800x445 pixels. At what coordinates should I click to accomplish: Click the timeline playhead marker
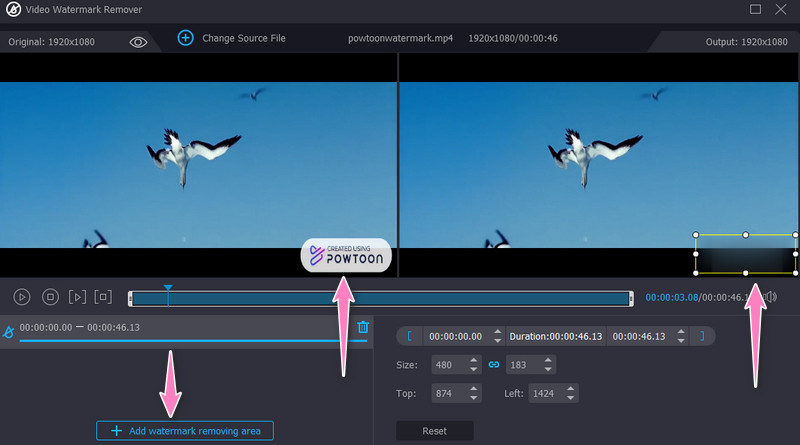(x=168, y=289)
